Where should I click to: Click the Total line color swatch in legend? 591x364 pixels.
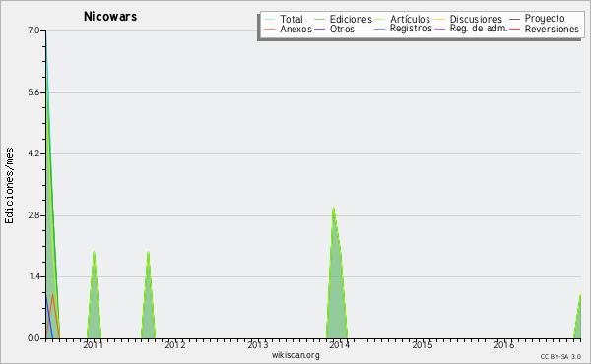coord(270,19)
